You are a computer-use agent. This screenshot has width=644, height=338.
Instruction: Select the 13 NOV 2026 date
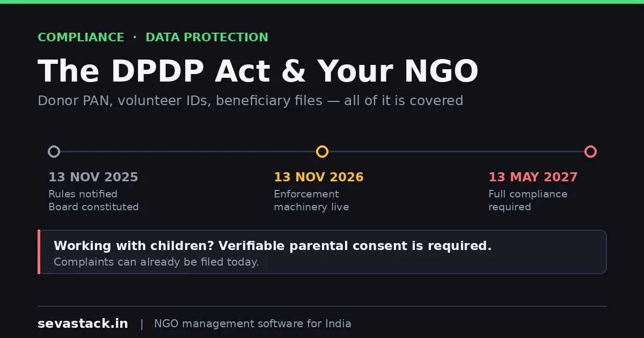(x=319, y=177)
